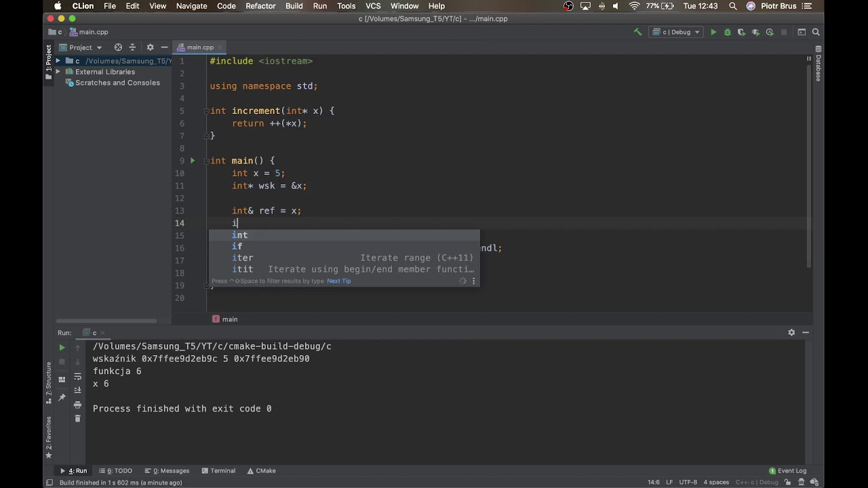Choose the 'iter' completion suggestion
The image size is (868, 488).
[344, 258]
